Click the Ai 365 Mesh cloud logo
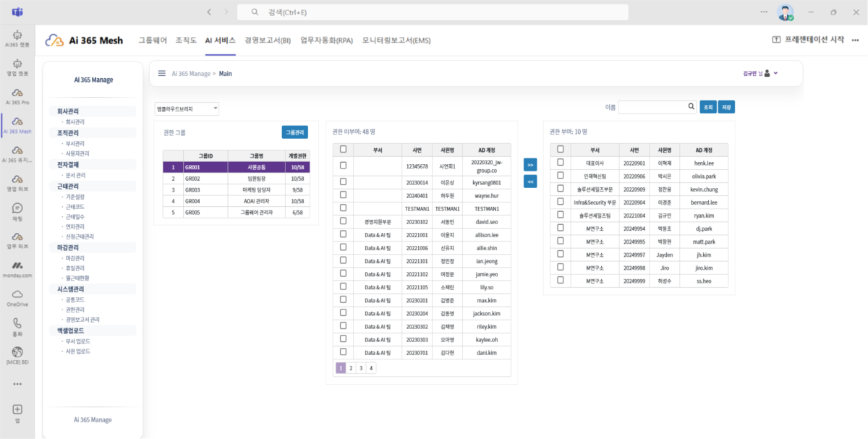 54,41
